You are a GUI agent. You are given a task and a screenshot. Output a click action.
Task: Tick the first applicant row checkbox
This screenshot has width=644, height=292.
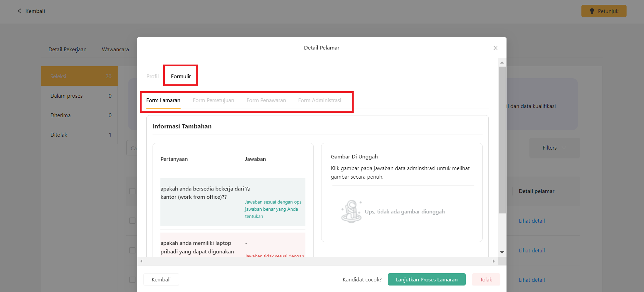[132, 221]
